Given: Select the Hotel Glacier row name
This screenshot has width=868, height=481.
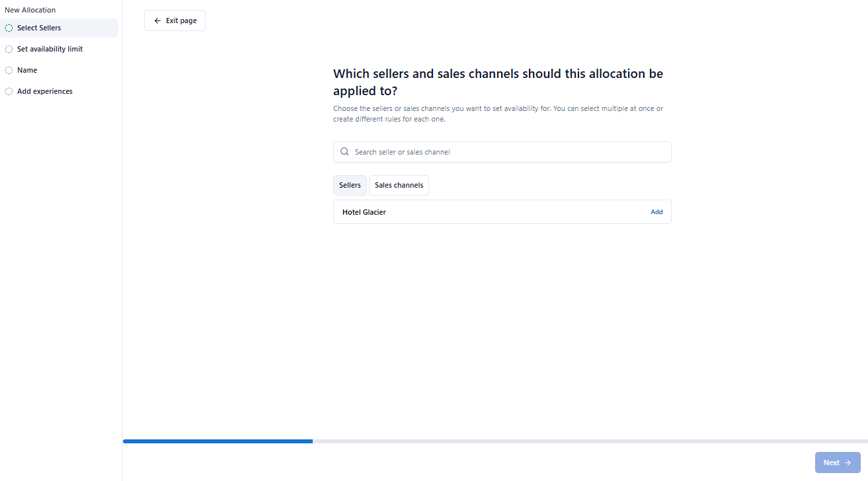Looking at the screenshot, I should pyautogui.click(x=364, y=212).
